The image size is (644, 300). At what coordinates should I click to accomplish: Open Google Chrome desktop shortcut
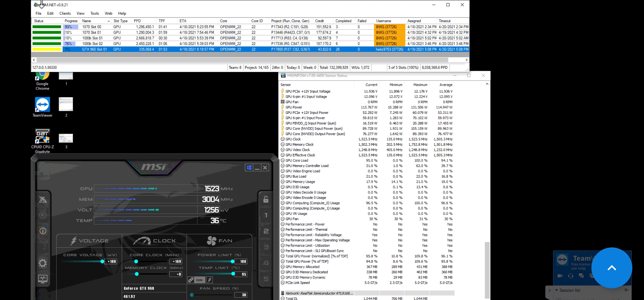point(42,81)
